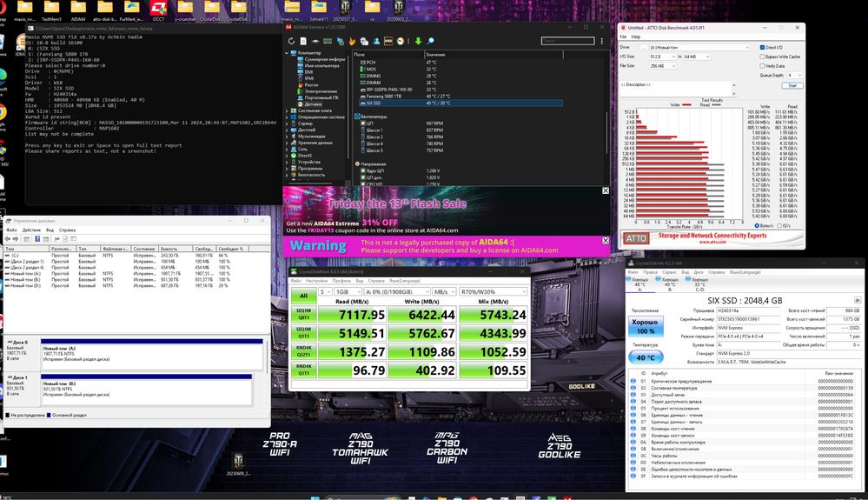Enable Bypass Write Cache in ATTO
This screenshot has height=500, width=868.
(x=762, y=57)
